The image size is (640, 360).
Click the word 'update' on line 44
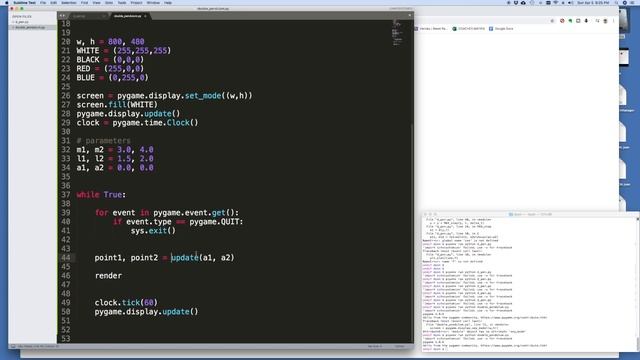click(184, 258)
